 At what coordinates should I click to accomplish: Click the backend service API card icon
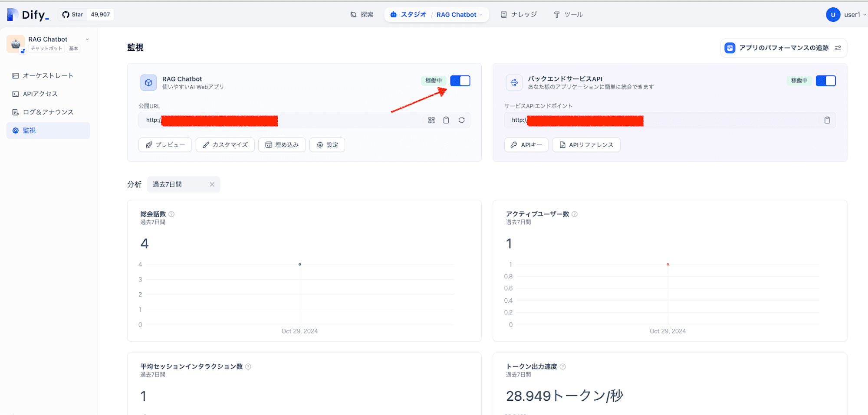[x=514, y=82]
